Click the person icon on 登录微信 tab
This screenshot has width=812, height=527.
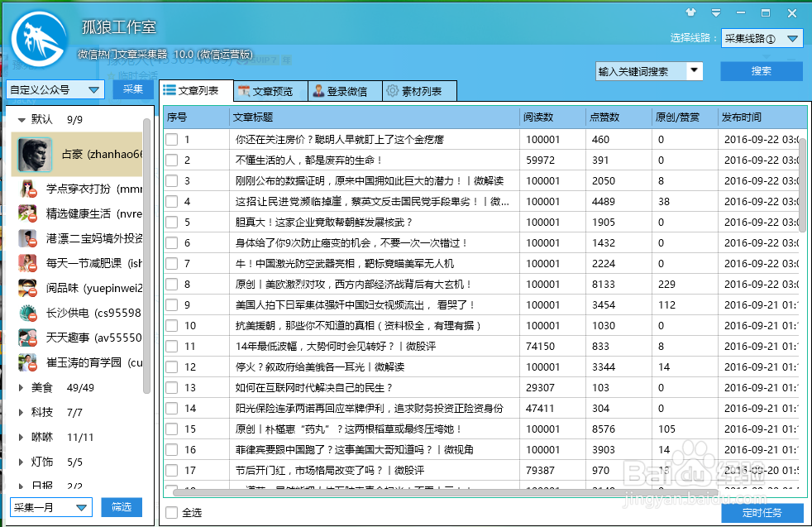click(318, 91)
